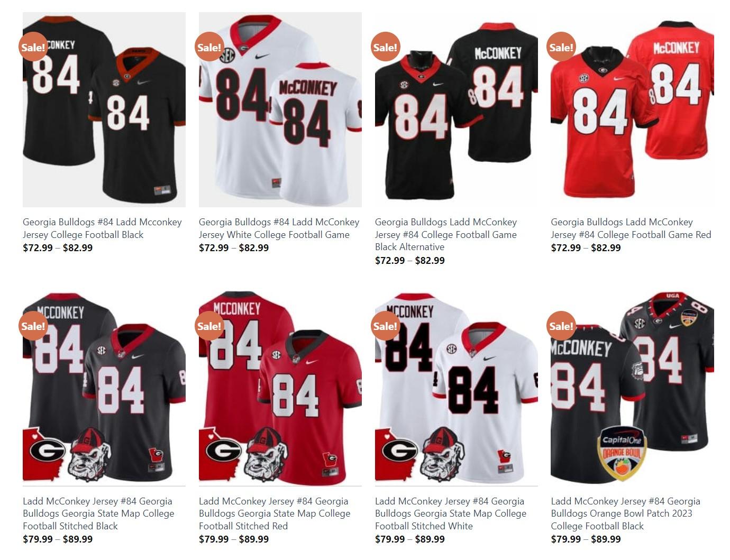Viewport: 730px width, 560px height.
Task: Click Sale badge on State Map Stitched Black jersey
Action: (33, 326)
